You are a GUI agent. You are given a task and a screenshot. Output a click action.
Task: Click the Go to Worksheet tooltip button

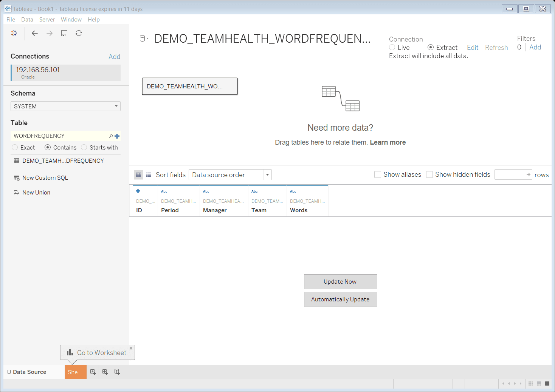(98, 353)
